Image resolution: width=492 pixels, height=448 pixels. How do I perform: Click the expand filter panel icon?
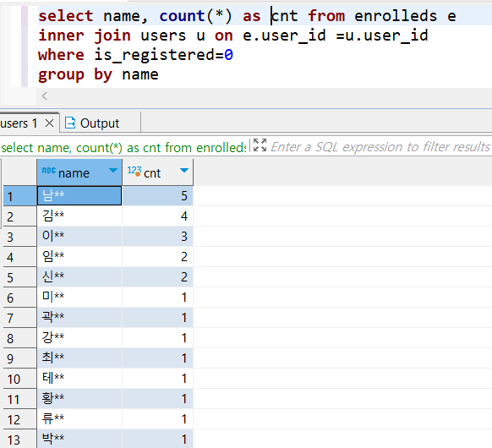(260, 145)
